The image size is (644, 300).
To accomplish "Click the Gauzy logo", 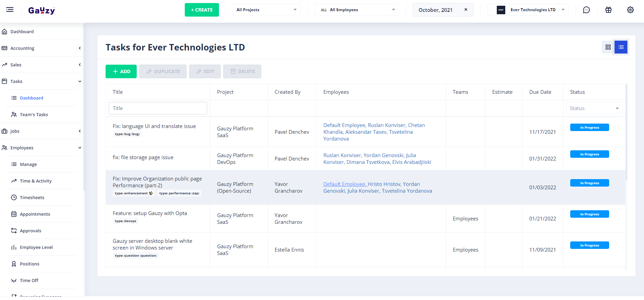I will (42, 10).
